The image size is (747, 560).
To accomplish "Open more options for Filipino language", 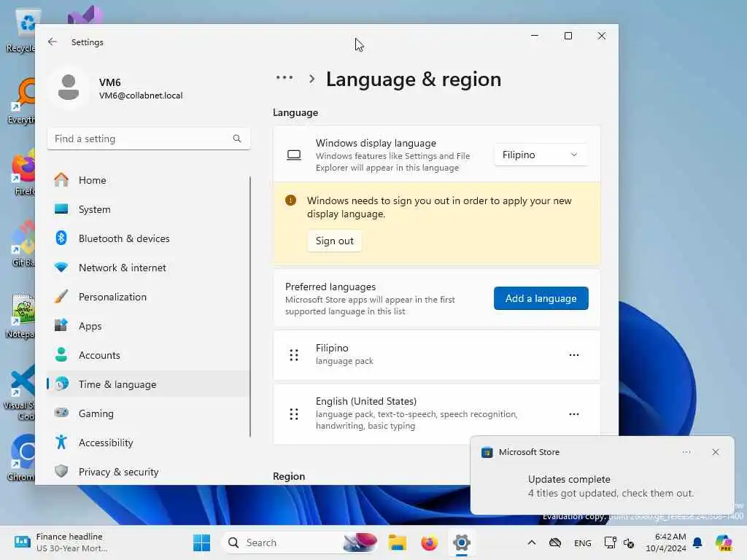I will coord(574,355).
